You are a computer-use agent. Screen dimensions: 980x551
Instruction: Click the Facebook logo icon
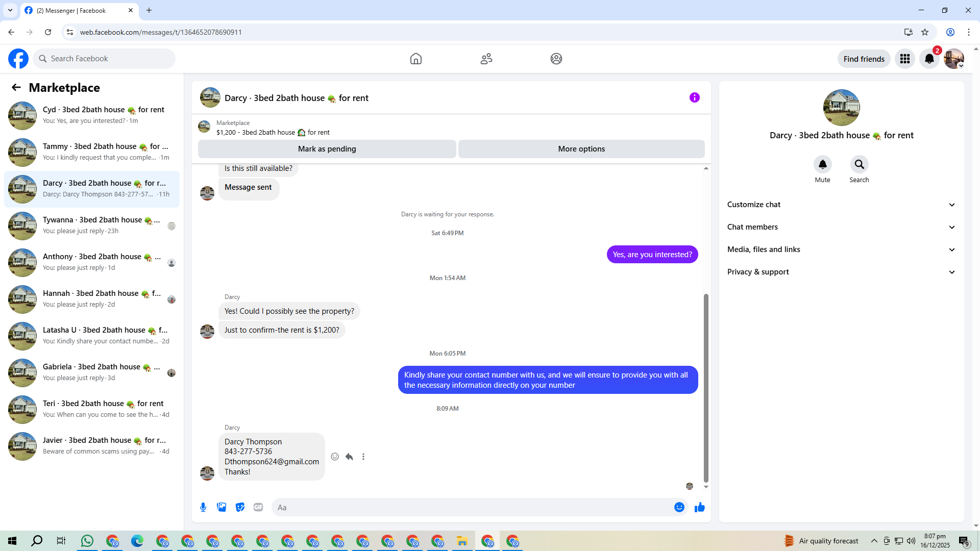click(18, 59)
